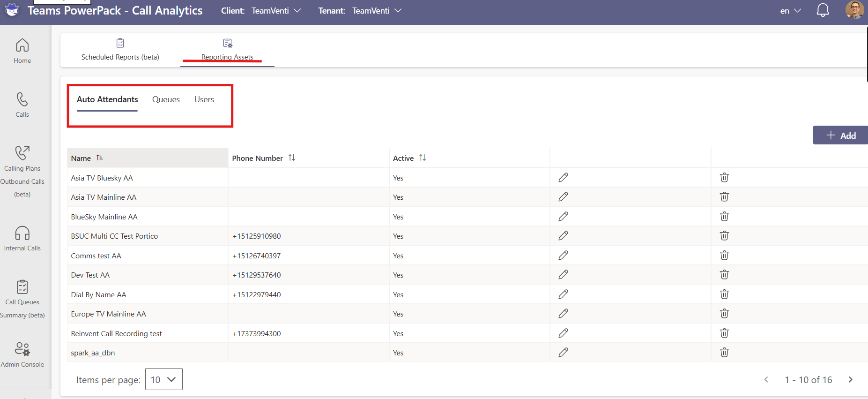The image size is (868, 399).
Task: Switch to Reporting Assets tab
Action: [x=227, y=50]
